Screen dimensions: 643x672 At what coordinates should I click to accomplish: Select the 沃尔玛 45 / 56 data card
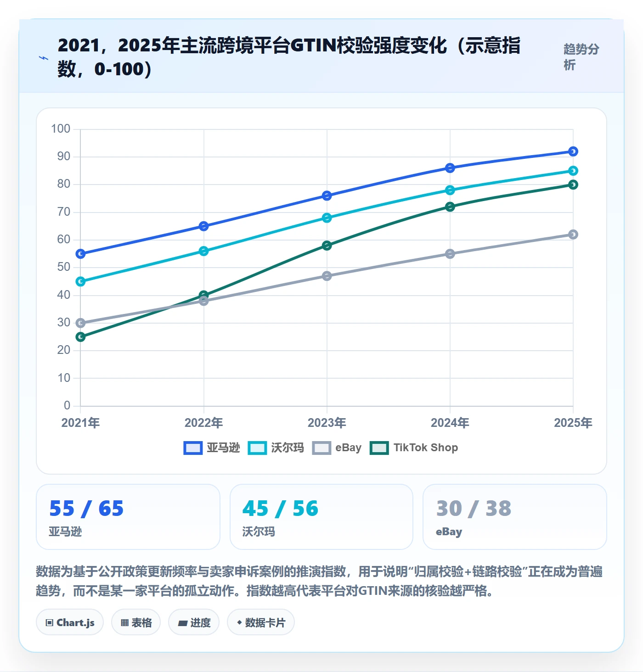(321, 517)
